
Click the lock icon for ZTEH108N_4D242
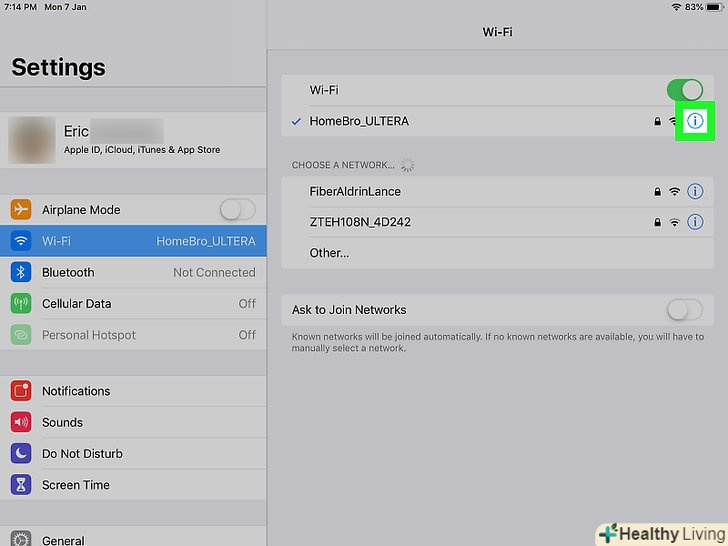click(x=657, y=222)
